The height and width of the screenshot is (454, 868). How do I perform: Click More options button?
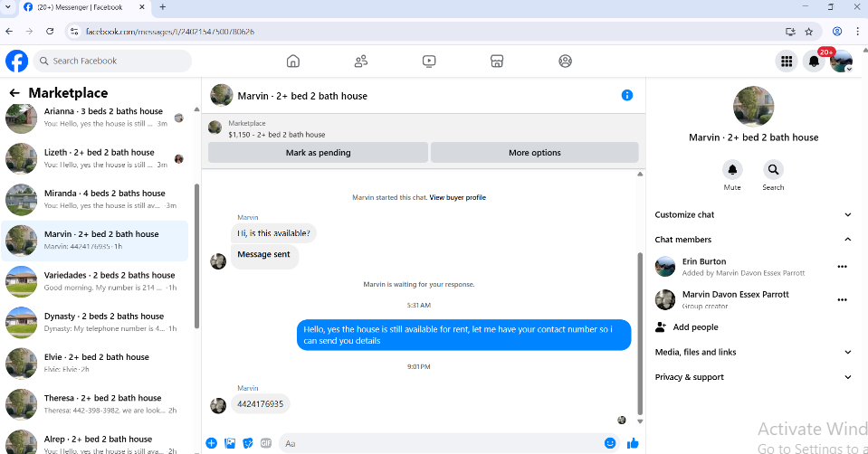[x=535, y=153]
